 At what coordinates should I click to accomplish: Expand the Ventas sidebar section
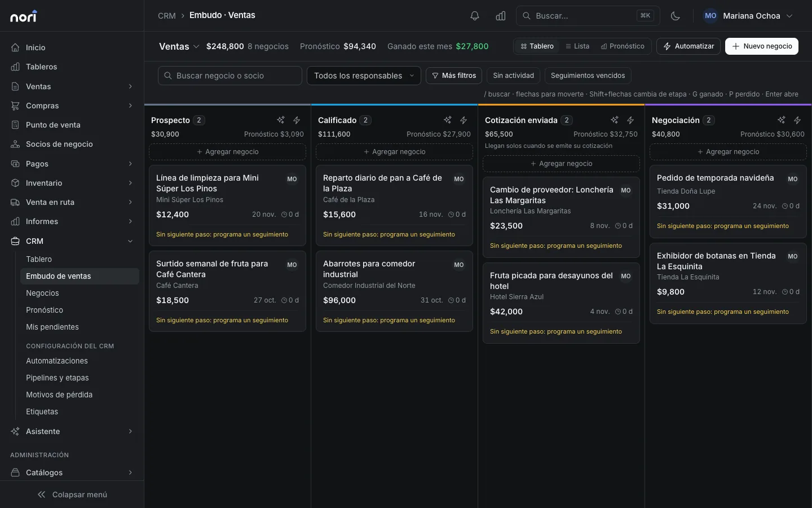tap(72, 86)
